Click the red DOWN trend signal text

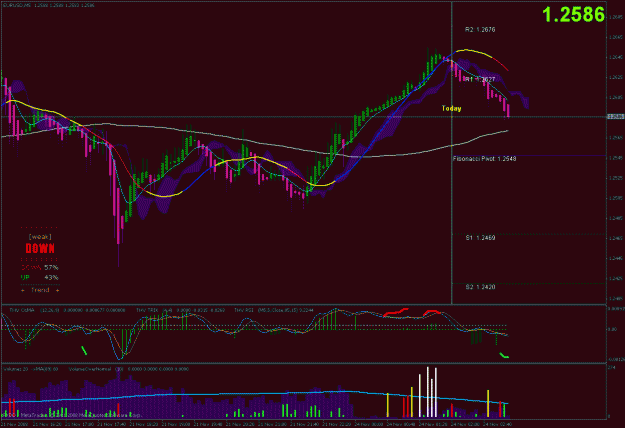click(40, 249)
